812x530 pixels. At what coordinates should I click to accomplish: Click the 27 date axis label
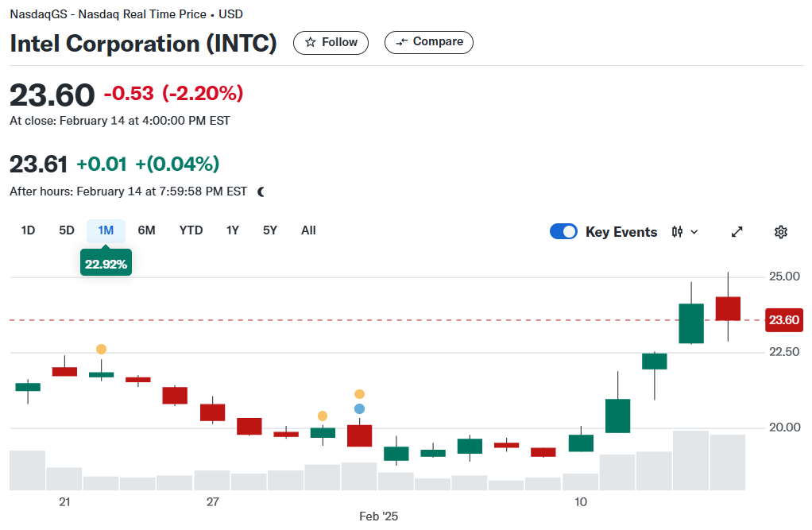(x=213, y=502)
